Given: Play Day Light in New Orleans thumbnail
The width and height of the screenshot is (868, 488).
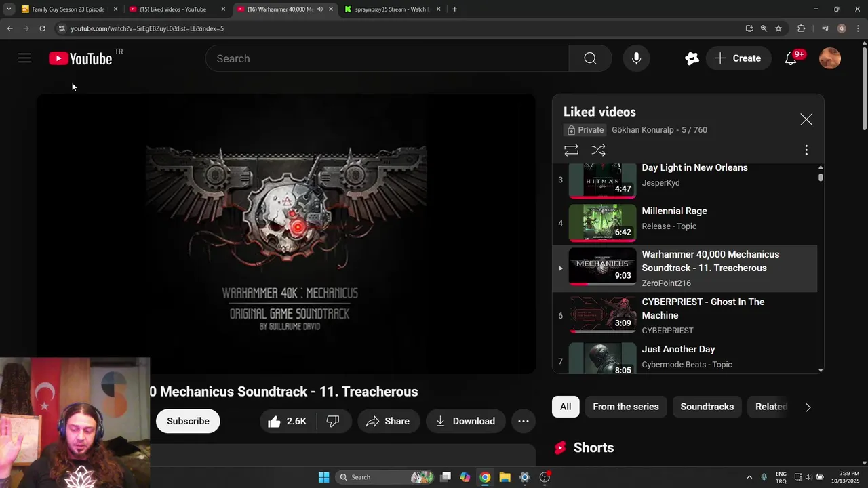Looking at the screenshot, I should pyautogui.click(x=602, y=180).
